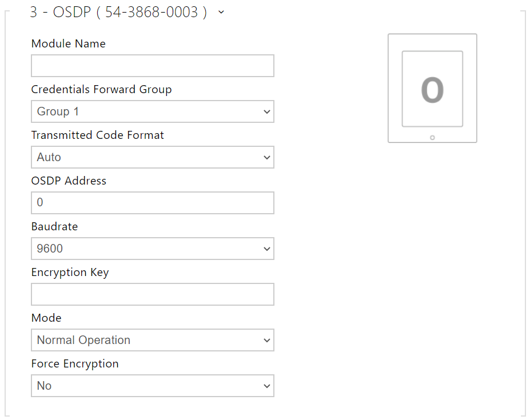Collapse the OSDP module section chevron
Image resolution: width=530 pixels, height=420 pixels.
[221, 12]
